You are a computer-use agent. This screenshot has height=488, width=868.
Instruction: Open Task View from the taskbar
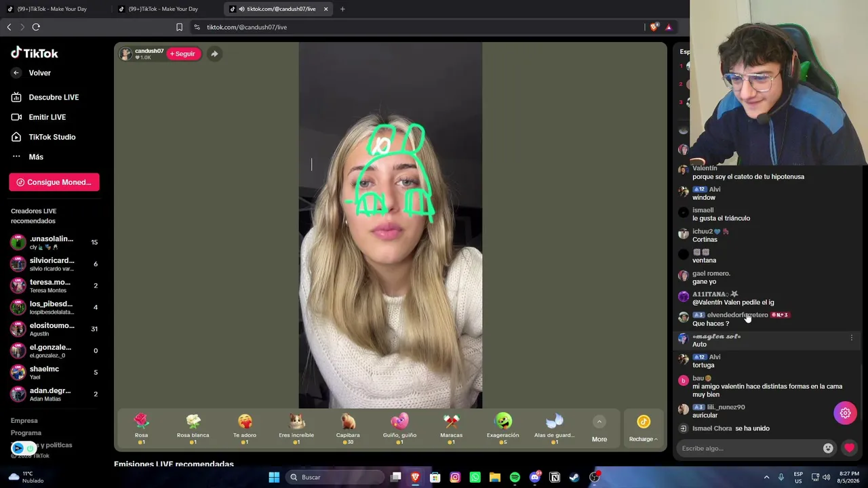(396, 477)
